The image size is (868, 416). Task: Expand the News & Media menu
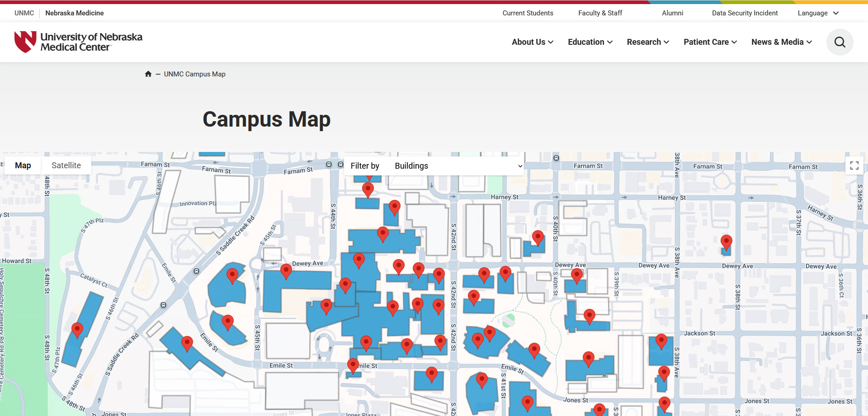pos(782,42)
